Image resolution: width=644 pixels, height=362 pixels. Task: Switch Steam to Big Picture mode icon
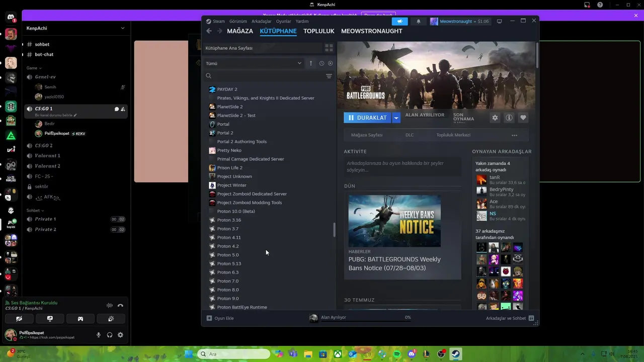click(x=499, y=21)
